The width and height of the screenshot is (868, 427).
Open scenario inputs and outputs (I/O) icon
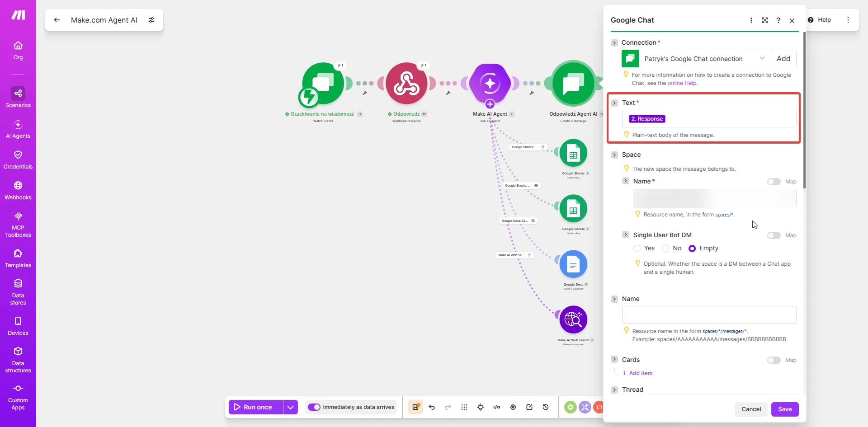tap(497, 407)
